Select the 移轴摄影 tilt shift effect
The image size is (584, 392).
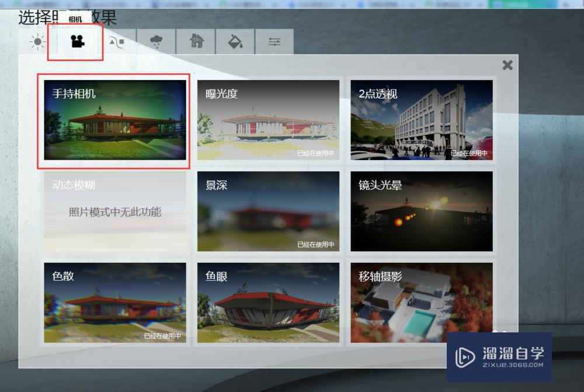[x=422, y=303]
